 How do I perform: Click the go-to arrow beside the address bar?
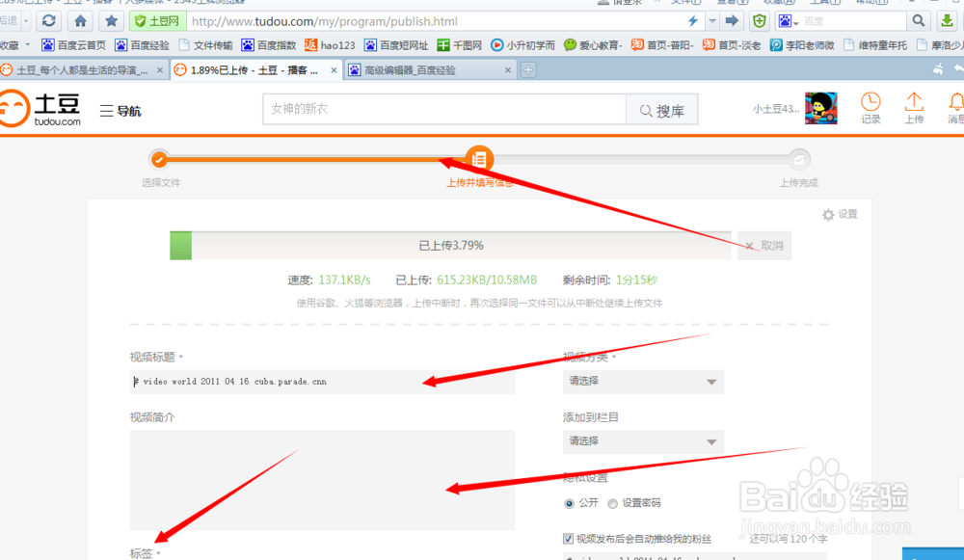pyautogui.click(x=732, y=21)
